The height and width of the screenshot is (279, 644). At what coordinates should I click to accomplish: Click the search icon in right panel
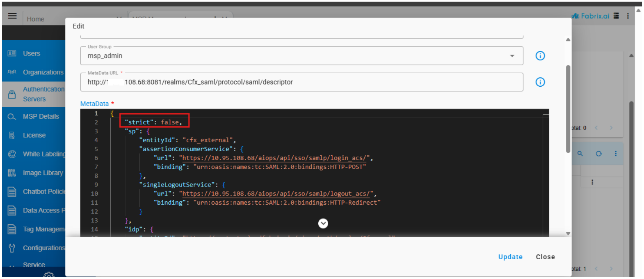pyautogui.click(x=580, y=153)
